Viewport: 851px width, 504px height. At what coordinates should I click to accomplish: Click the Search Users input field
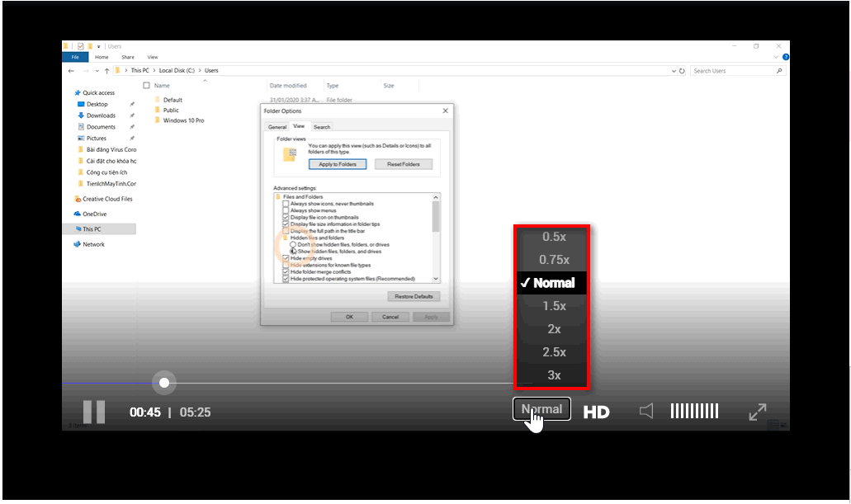coord(736,71)
